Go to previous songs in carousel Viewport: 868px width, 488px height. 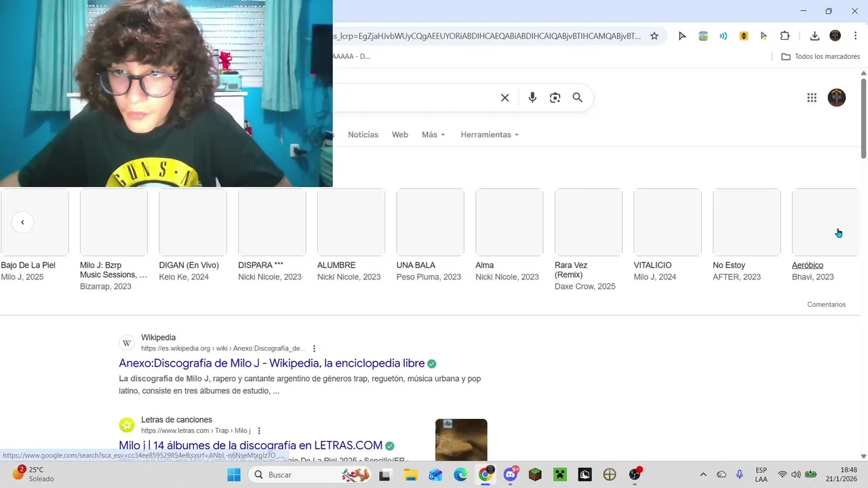(22, 222)
